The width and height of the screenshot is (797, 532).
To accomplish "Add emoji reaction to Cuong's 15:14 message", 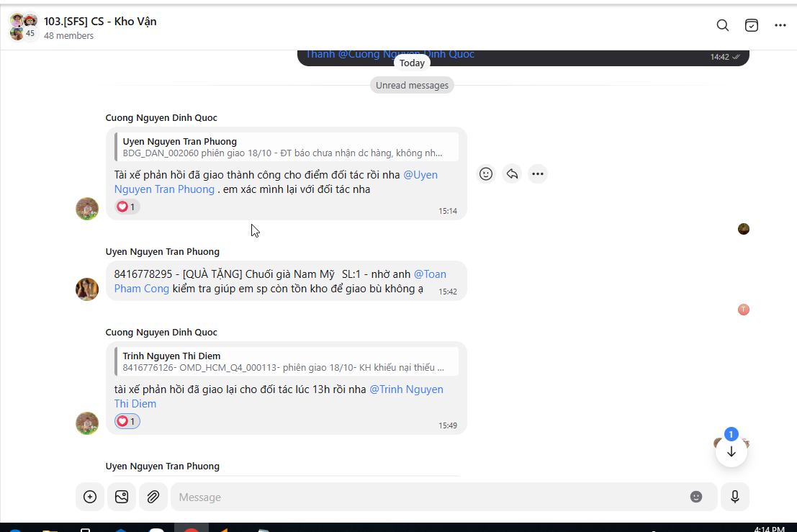I will (486, 173).
